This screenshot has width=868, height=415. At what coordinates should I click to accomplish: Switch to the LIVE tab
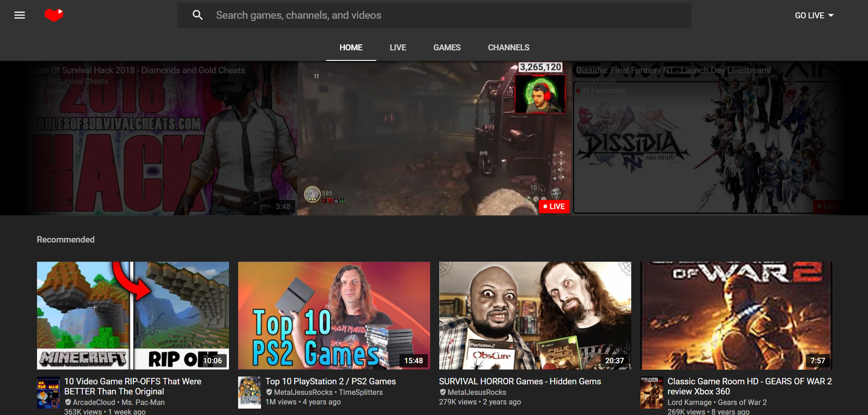[398, 48]
